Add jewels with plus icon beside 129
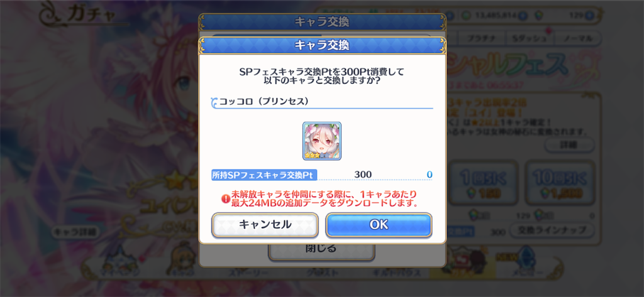644x297 pixels. point(589,16)
